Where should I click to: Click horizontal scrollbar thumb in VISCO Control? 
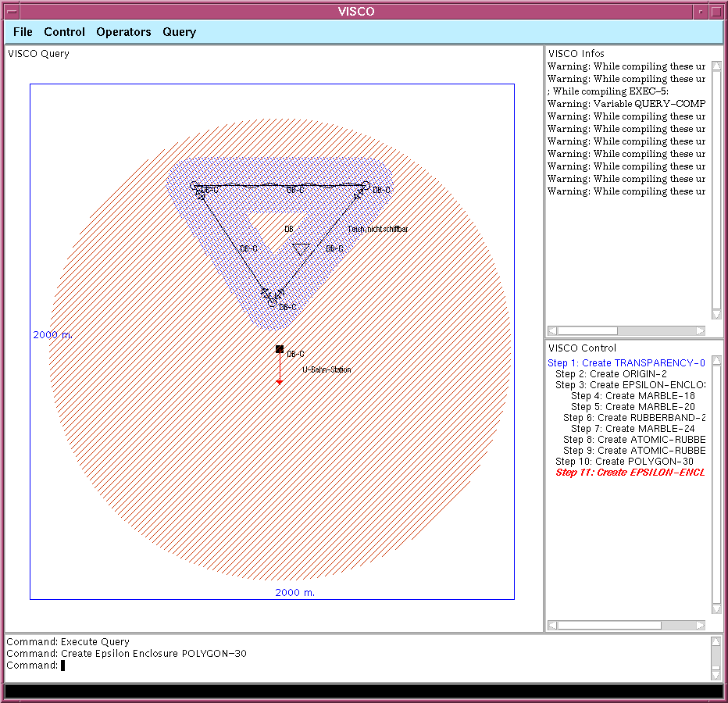pos(609,626)
